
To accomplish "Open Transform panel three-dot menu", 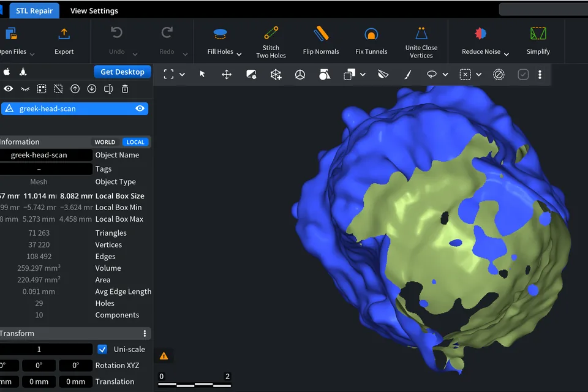I will tap(145, 333).
